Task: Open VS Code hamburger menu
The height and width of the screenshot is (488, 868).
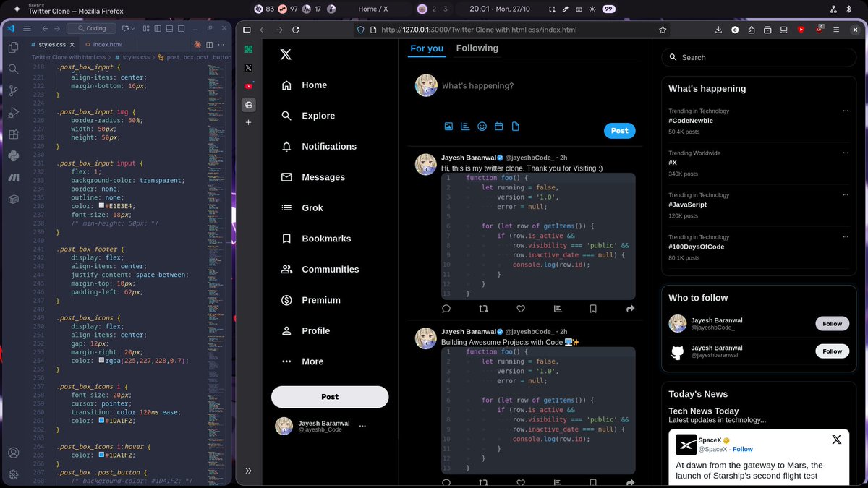Action: pyautogui.click(x=27, y=28)
